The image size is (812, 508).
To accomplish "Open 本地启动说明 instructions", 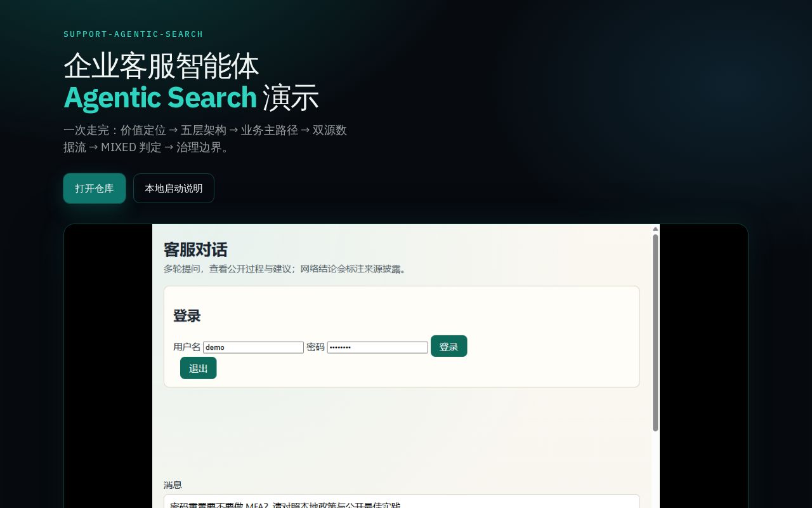I will point(174,189).
